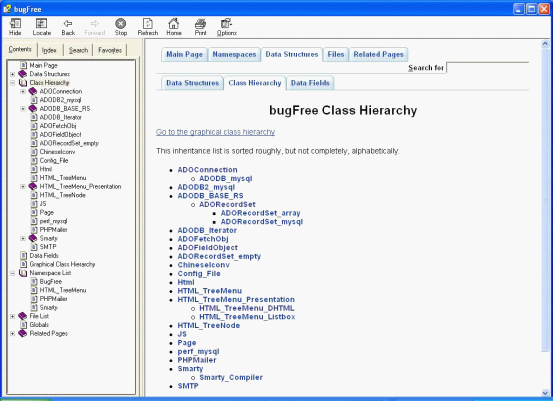Click the page icon beside PHPMailer under Class Hierarchy
Screen dimensions: 553x401
point(34,230)
